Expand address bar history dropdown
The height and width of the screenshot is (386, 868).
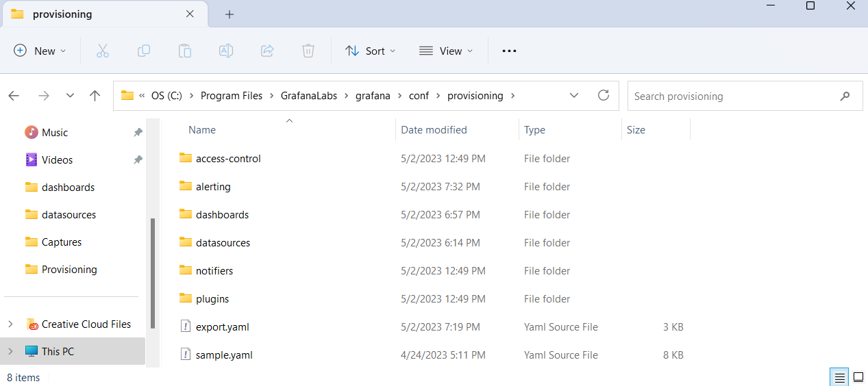coord(574,96)
